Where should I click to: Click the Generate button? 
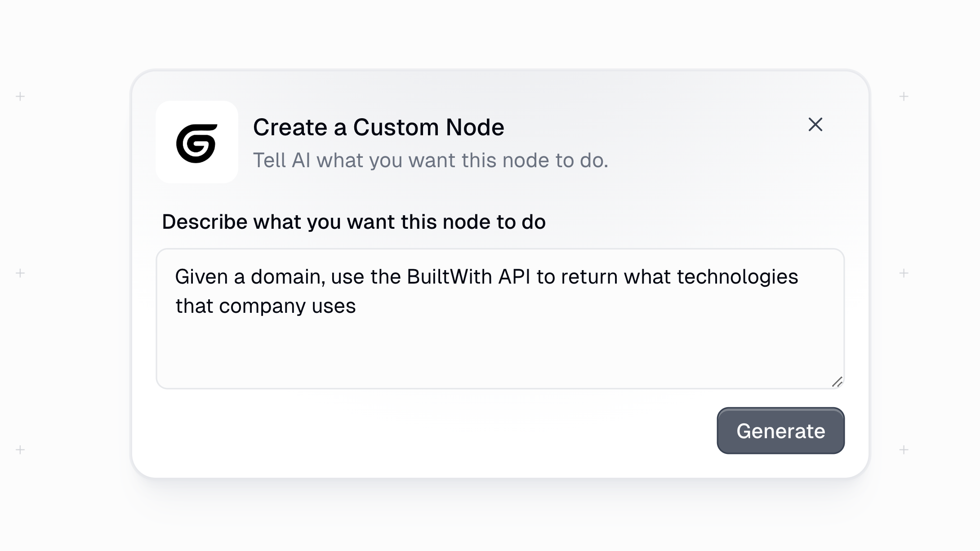pos(780,431)
